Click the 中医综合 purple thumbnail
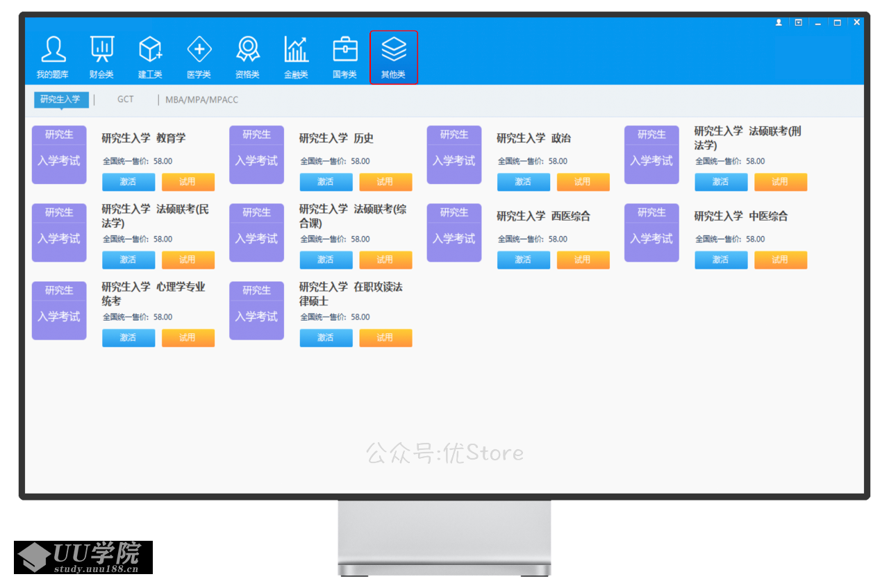889x588 pixels. [651, 233]
